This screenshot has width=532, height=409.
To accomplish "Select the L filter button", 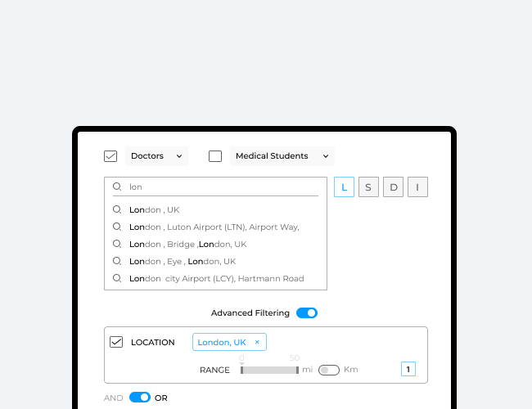I will click(344, 187).
